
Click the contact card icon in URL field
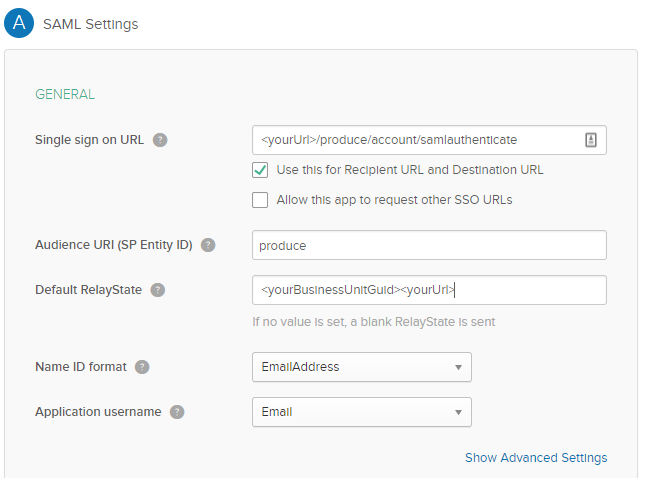click(x=590, y=140)
